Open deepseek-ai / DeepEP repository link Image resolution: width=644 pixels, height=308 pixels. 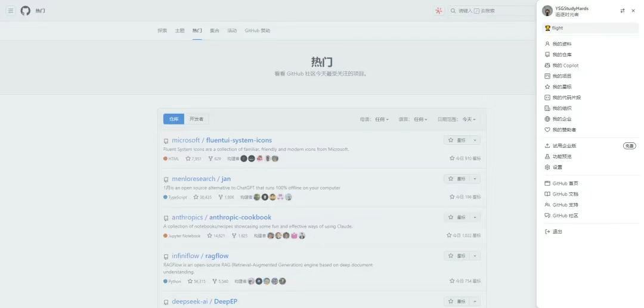point(205,302)
